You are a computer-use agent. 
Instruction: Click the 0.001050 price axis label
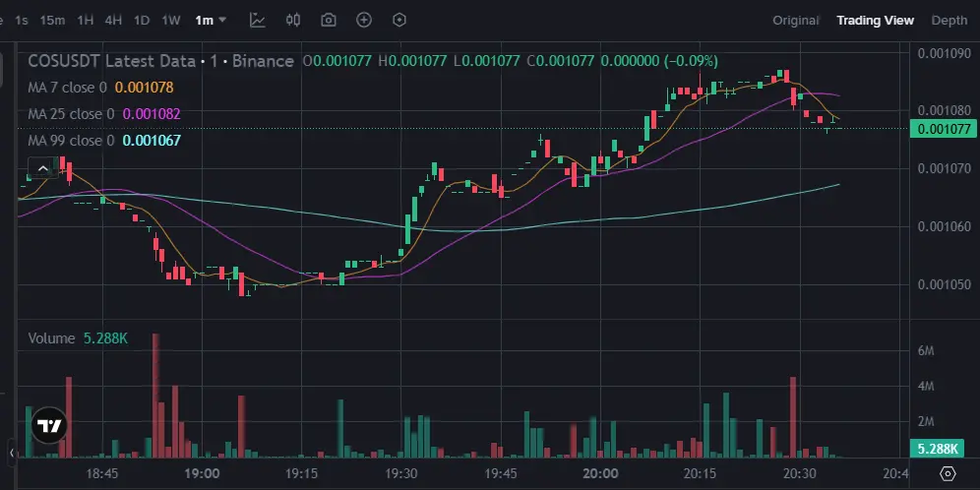click(x=944, y=284)
